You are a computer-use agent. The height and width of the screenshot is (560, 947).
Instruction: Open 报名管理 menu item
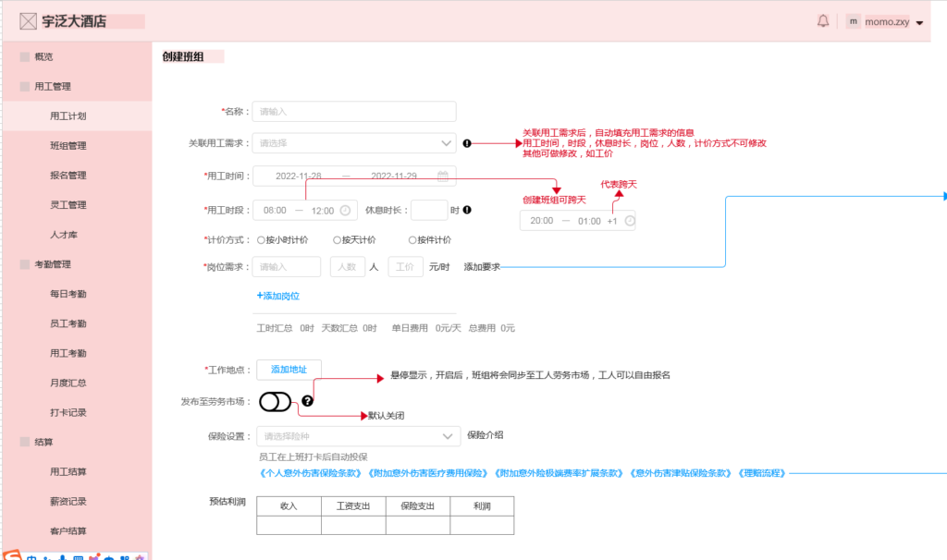click(x=68, y=175)
